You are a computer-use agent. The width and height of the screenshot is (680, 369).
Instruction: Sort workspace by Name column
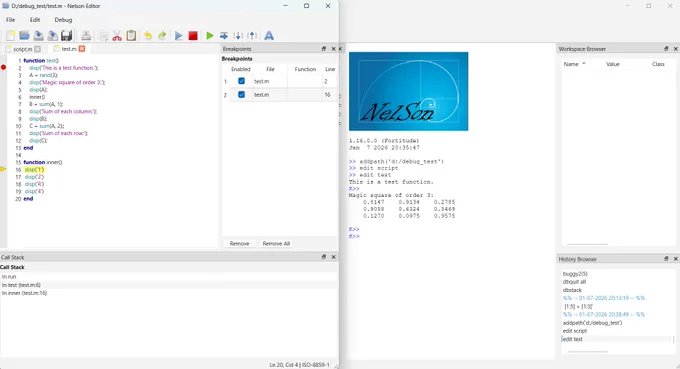point(575,64)
